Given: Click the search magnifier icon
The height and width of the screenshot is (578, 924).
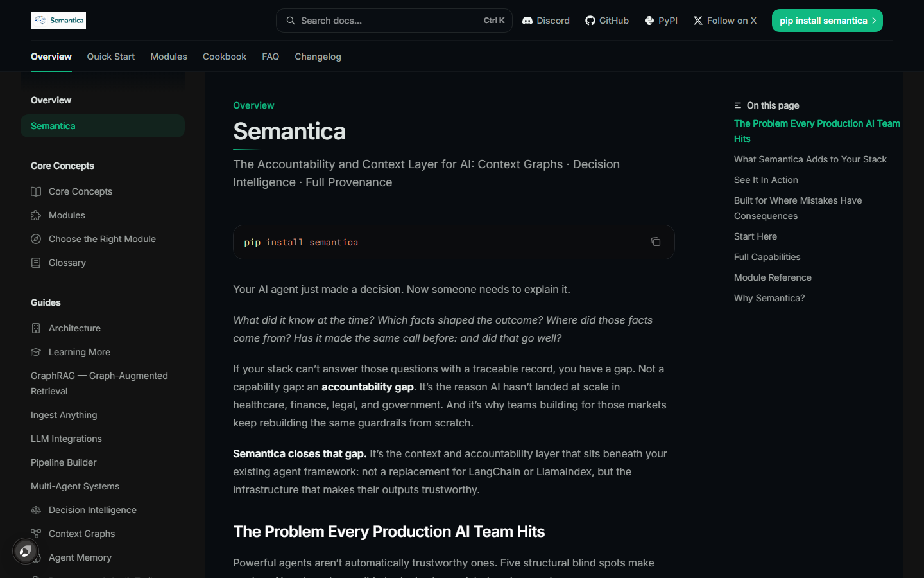Looking at the screenshot, I should point(291,21).
